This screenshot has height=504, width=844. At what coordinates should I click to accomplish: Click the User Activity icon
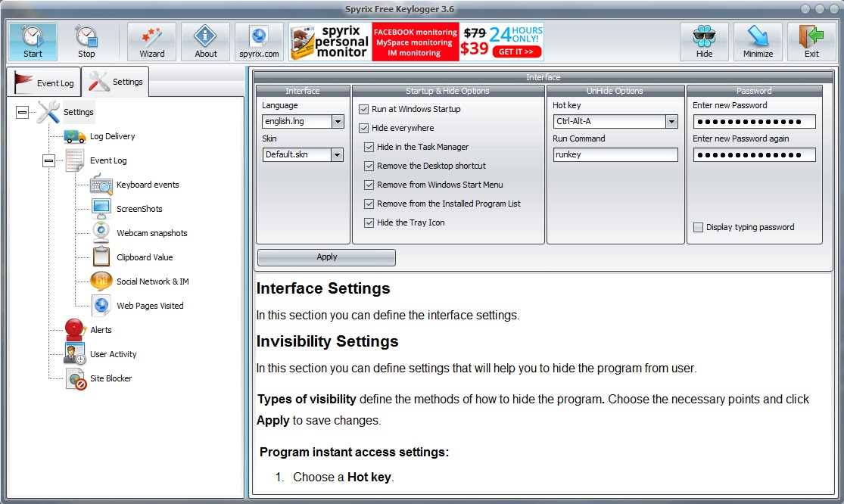74,353
